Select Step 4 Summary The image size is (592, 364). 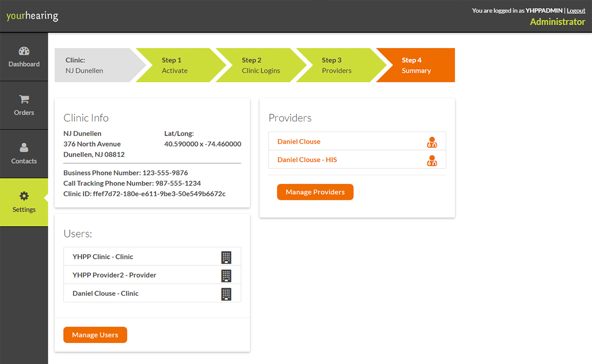click(x=416, y=65)
